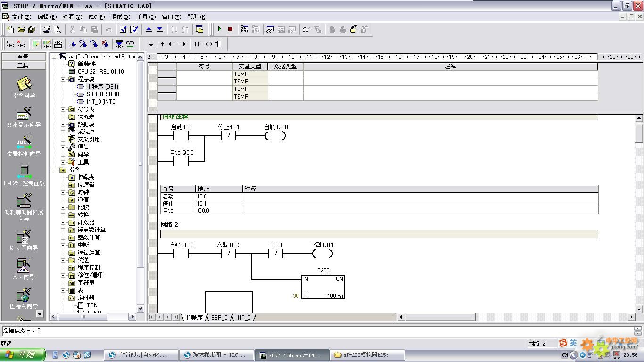
Task: Click the sym symbol table icon
Action: [x=130, y=44]
